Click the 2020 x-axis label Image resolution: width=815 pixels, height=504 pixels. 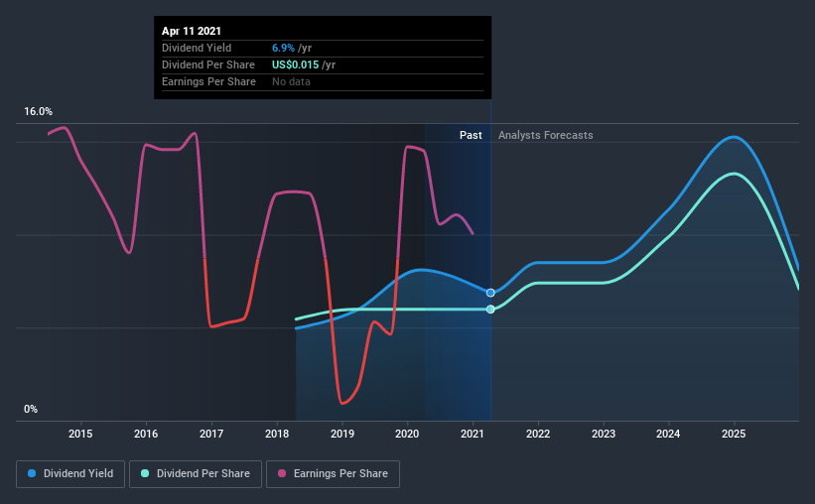click(407, 434)
